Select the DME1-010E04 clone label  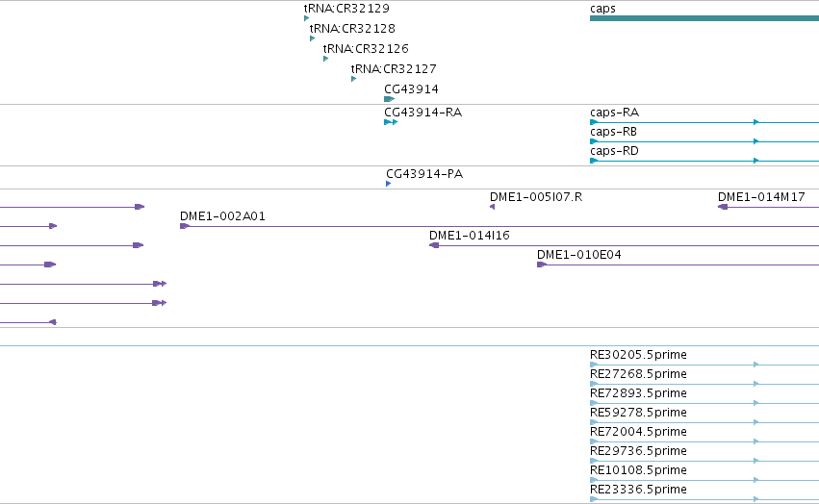tap(578, 255)
